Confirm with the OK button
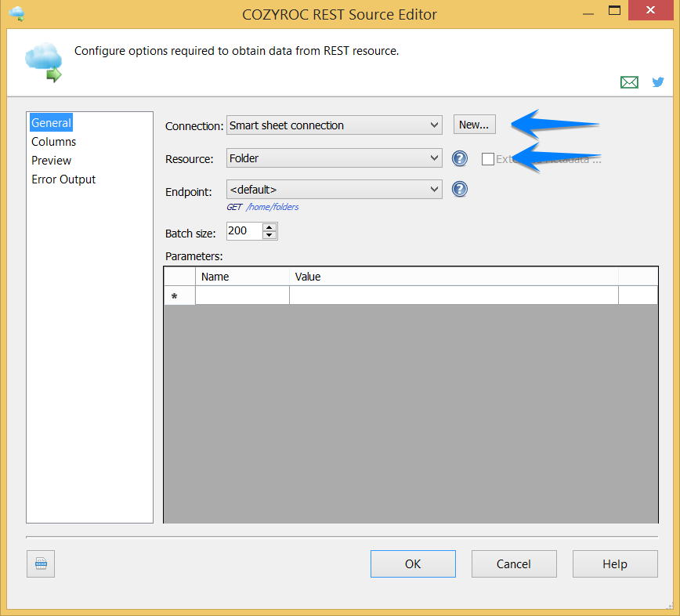The width and height of the screenshot is (680, 616). tap(413, 563)
